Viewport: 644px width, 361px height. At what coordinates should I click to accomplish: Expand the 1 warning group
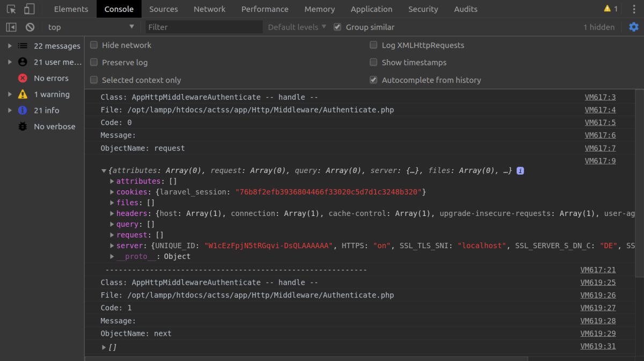(10, 94)
